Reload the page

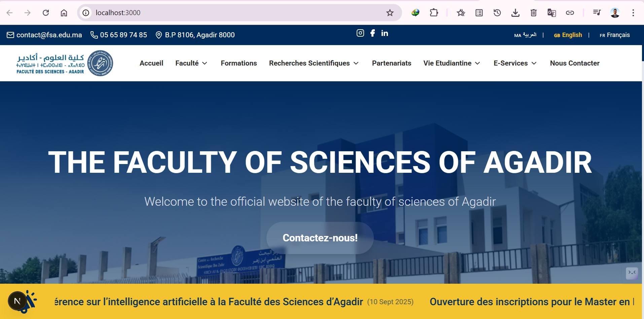[x=46, y=13]
